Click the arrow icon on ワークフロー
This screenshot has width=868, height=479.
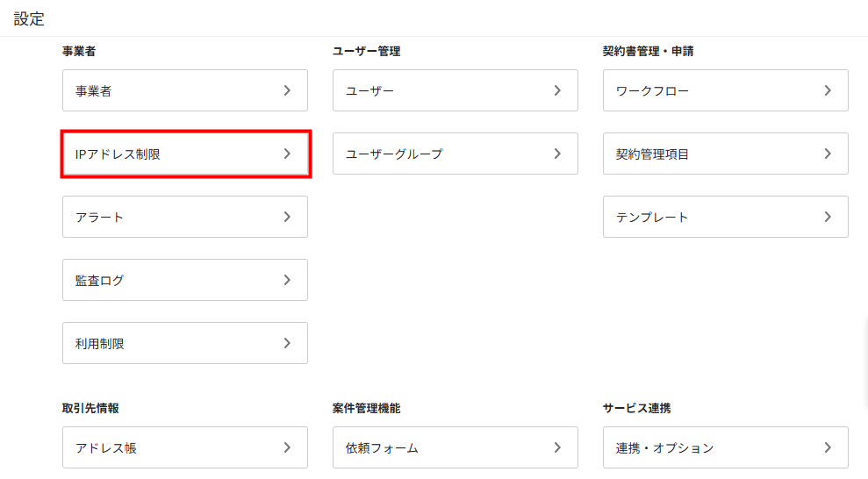828,90
